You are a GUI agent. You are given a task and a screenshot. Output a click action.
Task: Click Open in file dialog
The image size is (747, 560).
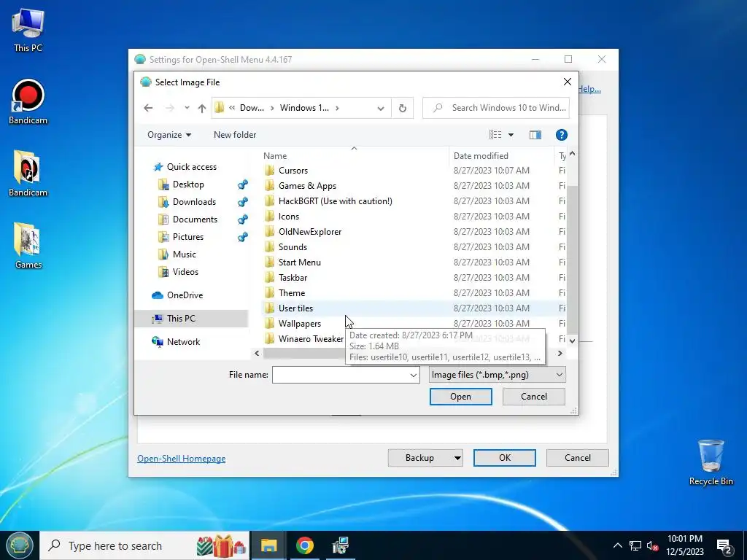pyautogui.click(x=460, y=397)
